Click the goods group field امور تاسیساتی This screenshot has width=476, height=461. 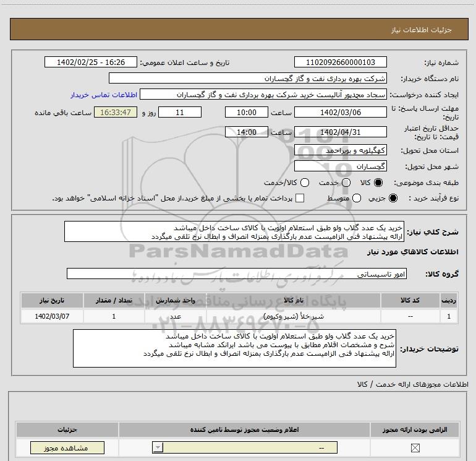click(237, 274)
